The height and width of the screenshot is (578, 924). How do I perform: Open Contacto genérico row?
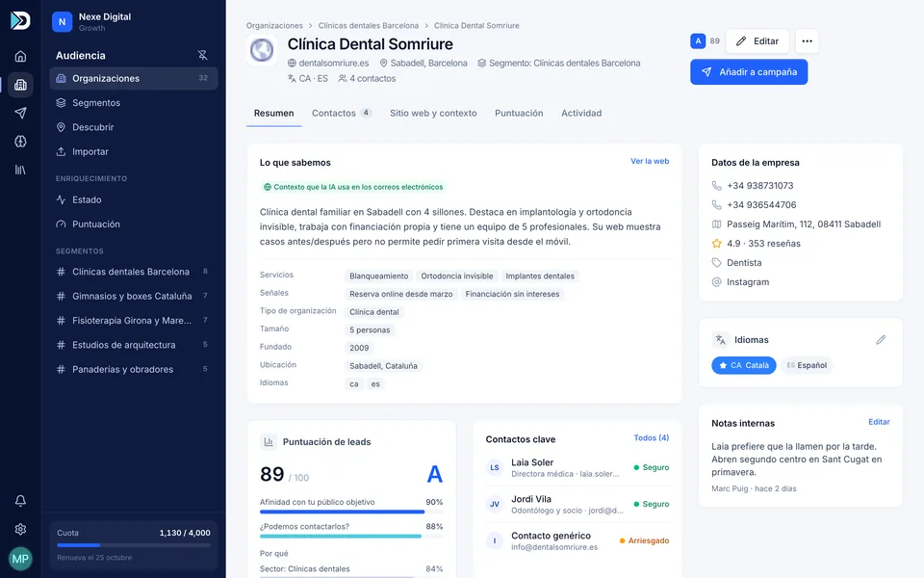(577, 540)
